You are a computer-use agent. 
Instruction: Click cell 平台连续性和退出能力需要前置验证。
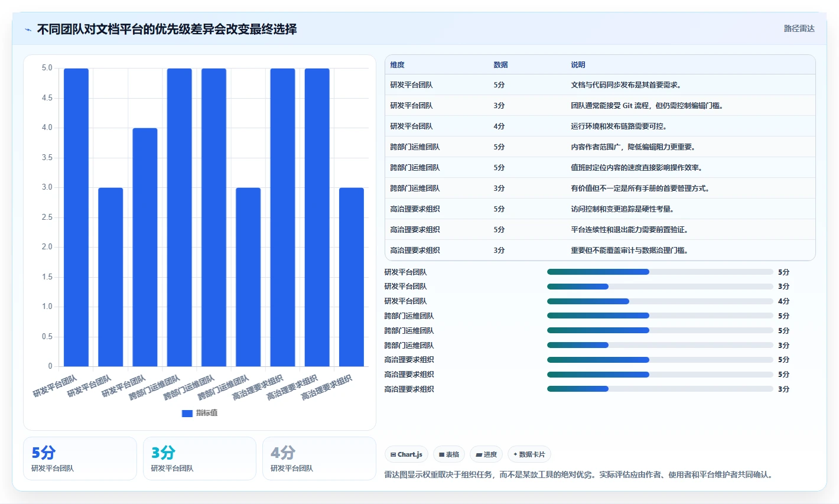coord(629,230)
